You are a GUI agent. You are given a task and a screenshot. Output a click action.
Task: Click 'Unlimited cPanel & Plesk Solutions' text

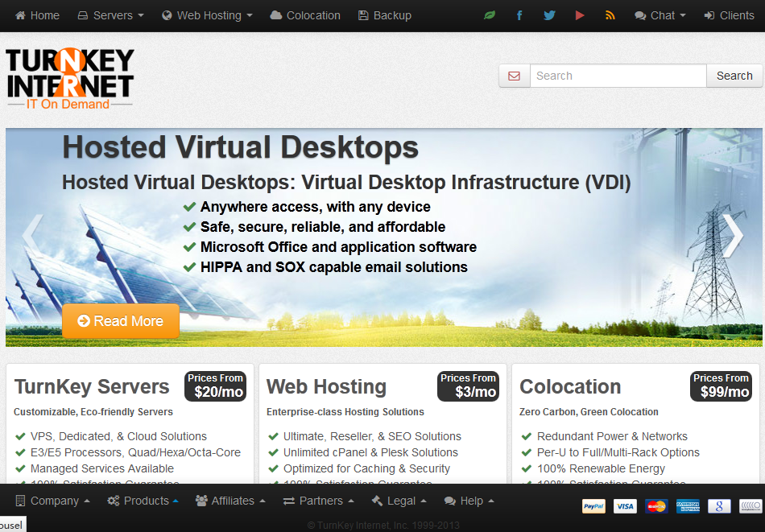click(370, 452)
